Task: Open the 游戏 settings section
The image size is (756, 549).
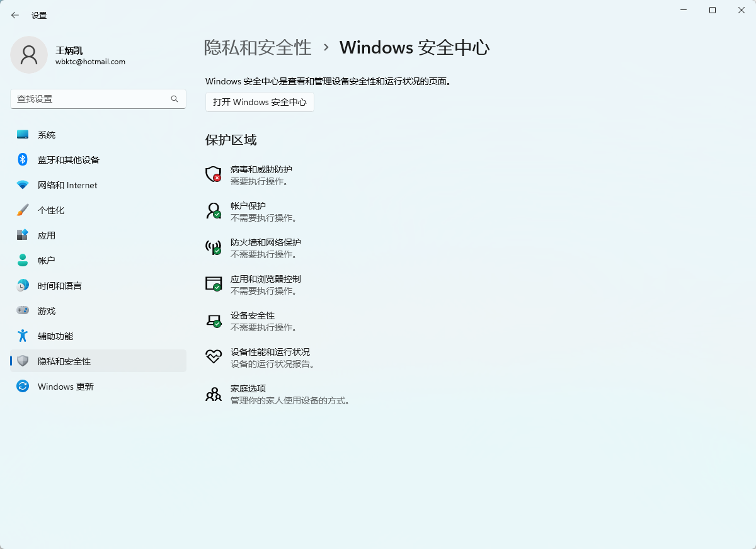Action: (98, 311)
